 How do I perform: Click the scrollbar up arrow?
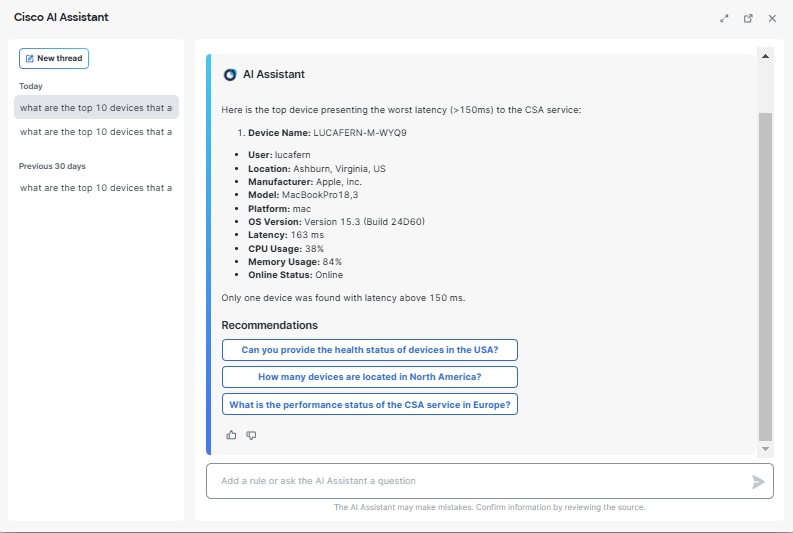(x=765, y=56)
